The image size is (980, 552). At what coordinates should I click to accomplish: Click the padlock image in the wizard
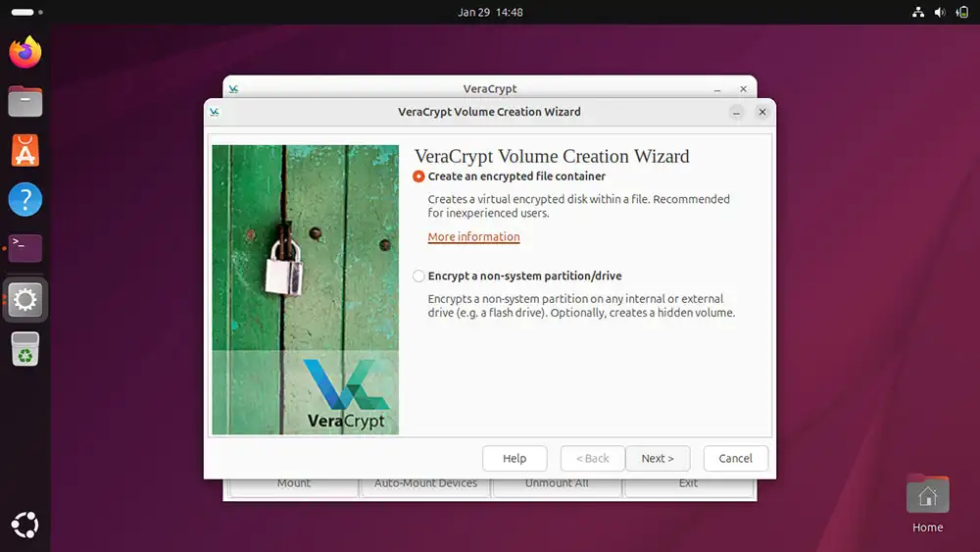(284, 266)
